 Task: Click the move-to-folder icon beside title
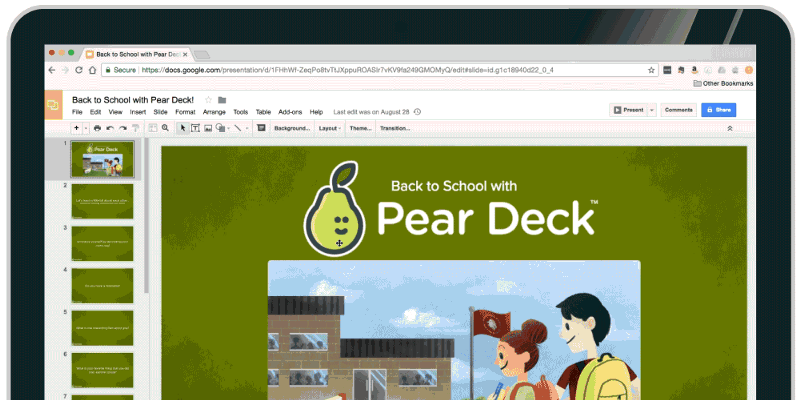(222, 100)
